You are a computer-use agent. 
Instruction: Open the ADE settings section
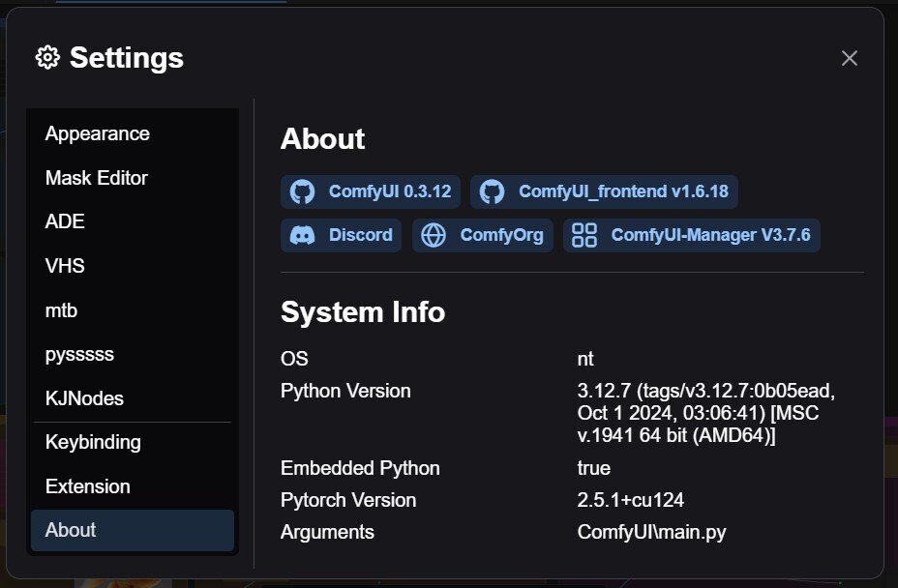pos(65,221)
